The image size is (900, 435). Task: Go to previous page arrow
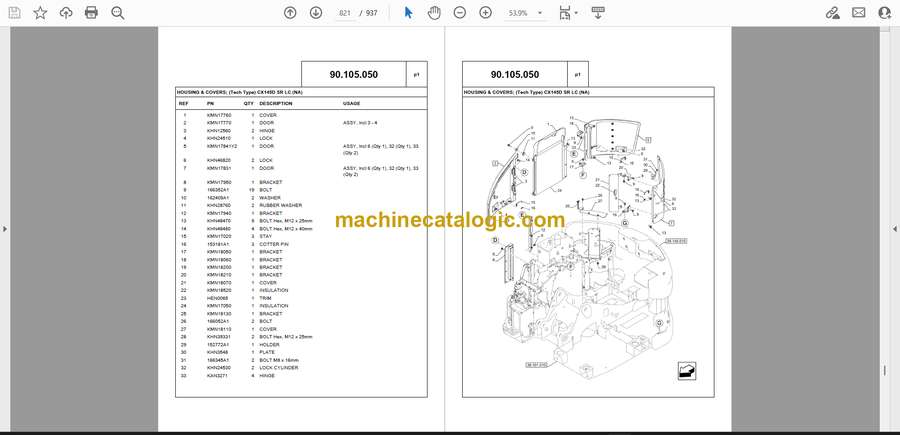tap(290, 13)
